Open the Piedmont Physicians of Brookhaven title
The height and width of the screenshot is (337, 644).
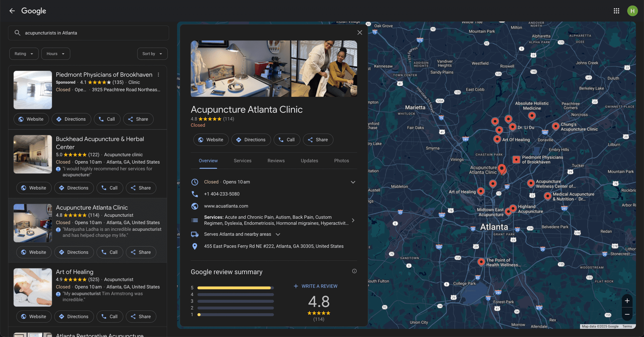(x=104, y=75)
